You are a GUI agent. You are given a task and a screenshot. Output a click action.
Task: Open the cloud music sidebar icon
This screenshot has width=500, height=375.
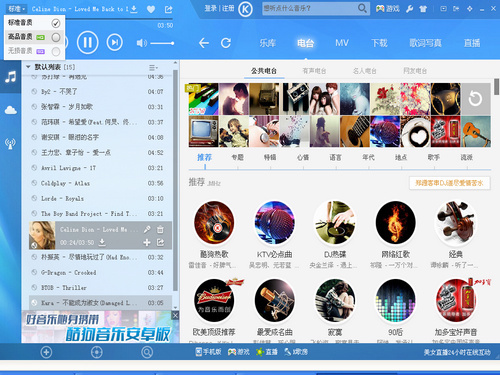[10, 110]
